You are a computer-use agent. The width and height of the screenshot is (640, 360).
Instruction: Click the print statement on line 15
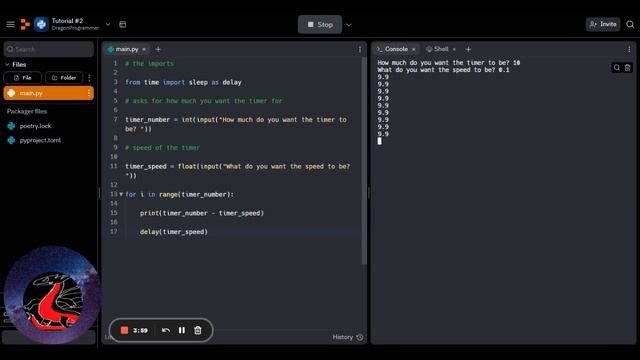[x=202, y=213]
